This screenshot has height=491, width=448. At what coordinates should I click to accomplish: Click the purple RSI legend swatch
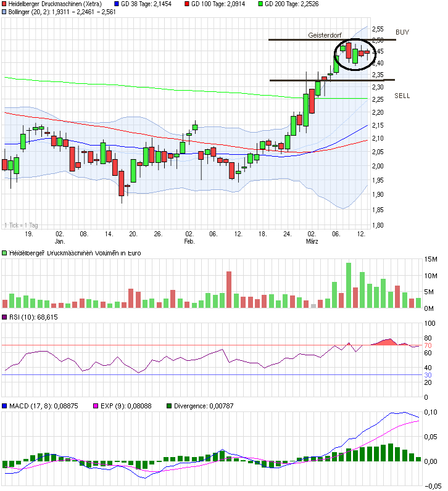pos(4,317)
